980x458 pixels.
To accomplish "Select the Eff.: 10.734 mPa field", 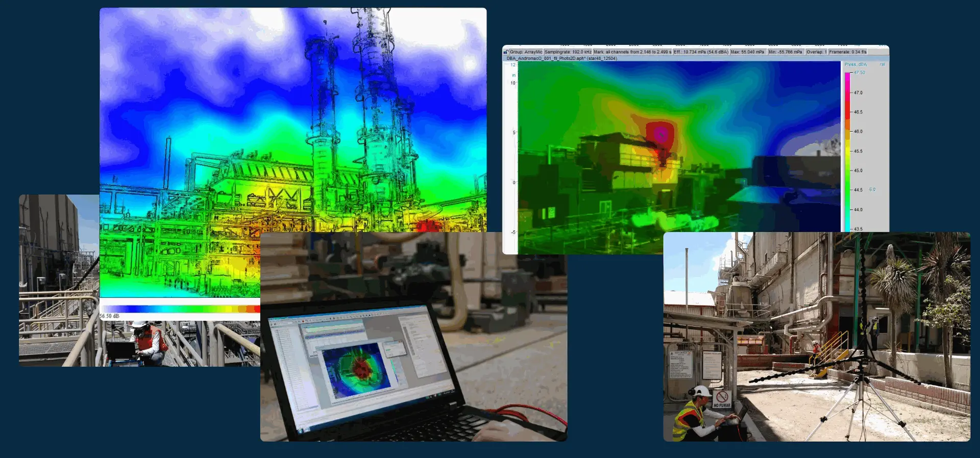I will 701,52.
